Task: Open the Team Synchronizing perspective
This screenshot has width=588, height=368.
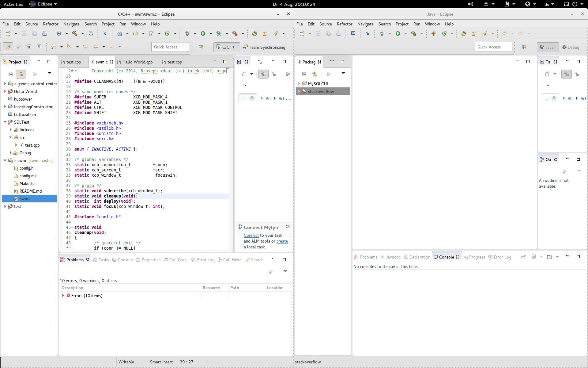Action: point(264,47)
